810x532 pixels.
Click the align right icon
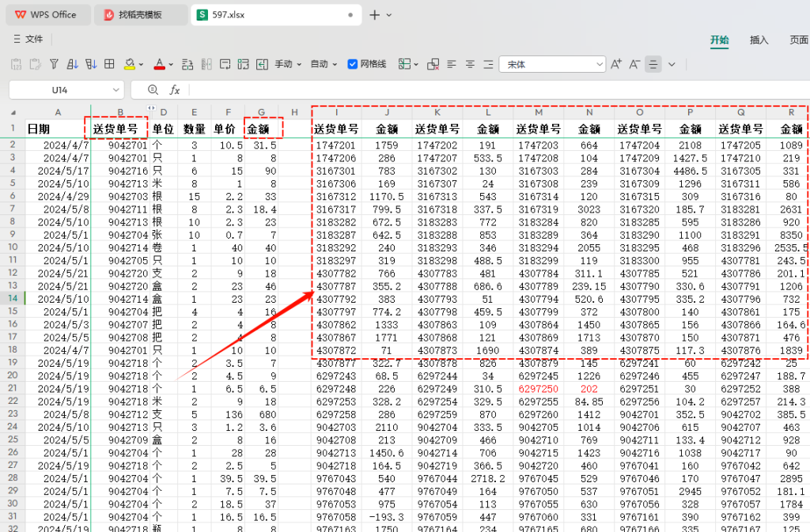(488, 64)
